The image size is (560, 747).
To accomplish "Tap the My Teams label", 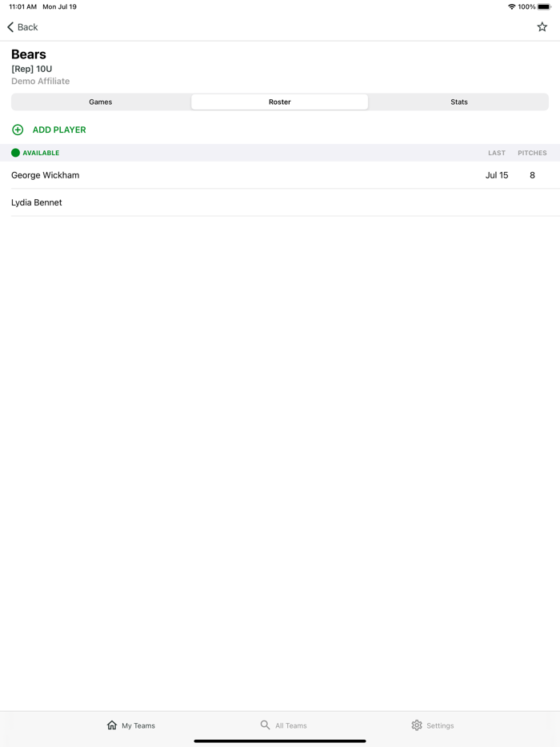I will [138, 725].
